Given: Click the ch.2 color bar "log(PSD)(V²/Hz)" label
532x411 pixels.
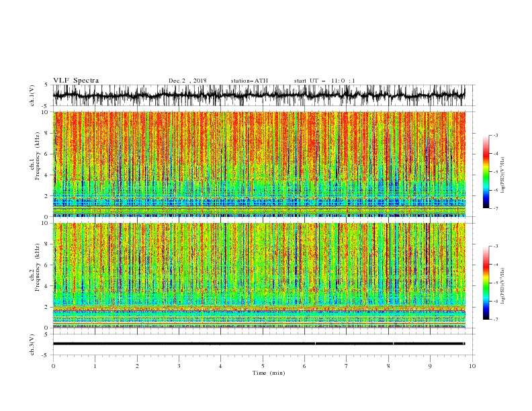Looking at the screenshot, I should 503,285.
